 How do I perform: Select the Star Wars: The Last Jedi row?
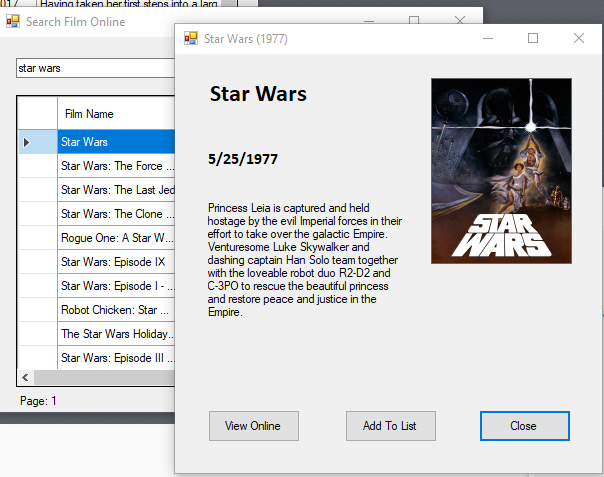pos(116,190)
